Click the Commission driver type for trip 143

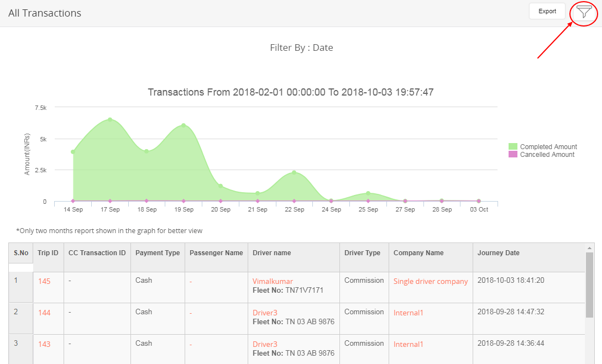point(364,344)
